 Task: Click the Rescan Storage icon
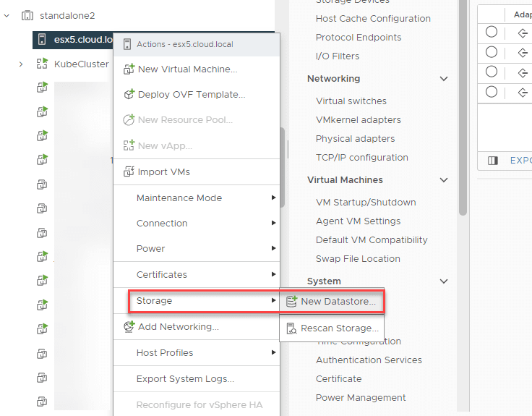coord(292,328)
